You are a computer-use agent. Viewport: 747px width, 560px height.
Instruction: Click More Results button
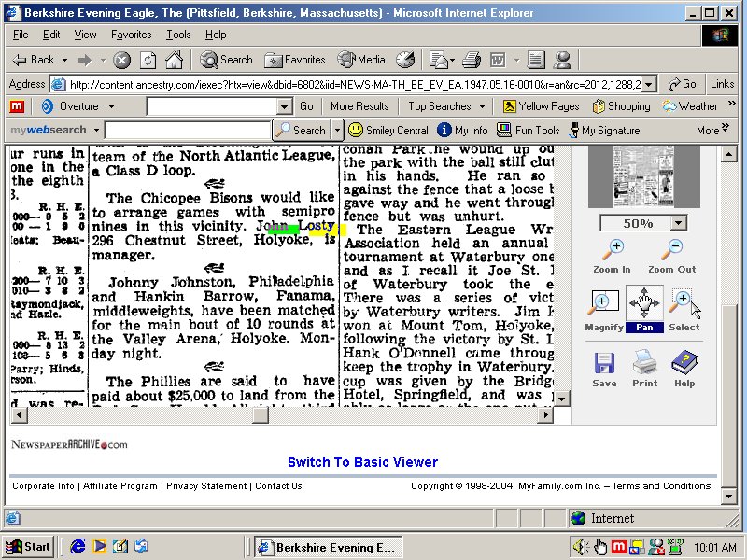pyautogui.click(x=359, y=106)
